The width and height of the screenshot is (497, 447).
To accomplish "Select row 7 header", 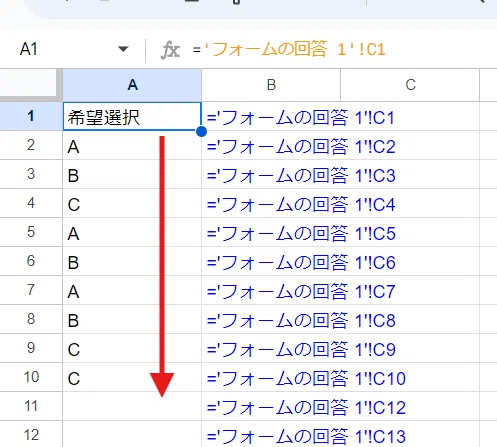I will [x=31, y=290].
